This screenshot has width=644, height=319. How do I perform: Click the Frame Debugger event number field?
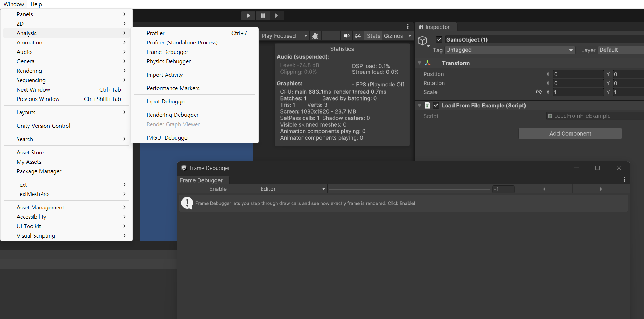pos(503,189)
